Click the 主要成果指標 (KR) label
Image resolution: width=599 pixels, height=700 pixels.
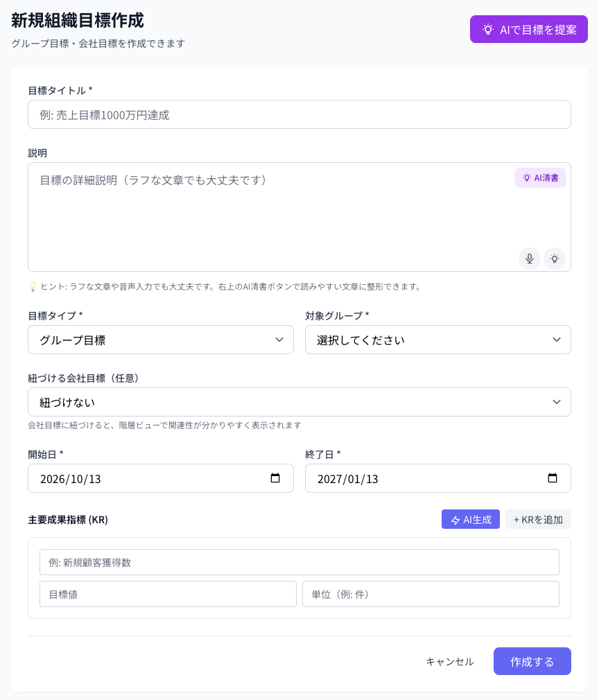pos(68,520)
